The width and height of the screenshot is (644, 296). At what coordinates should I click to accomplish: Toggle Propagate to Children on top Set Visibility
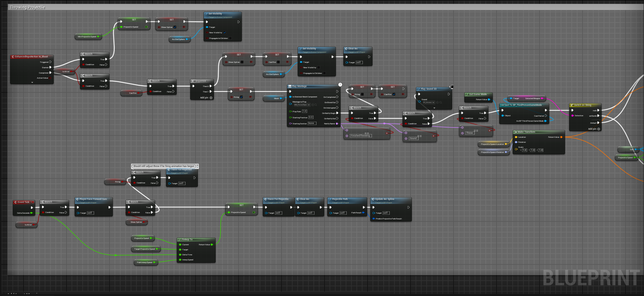point(230,38)
